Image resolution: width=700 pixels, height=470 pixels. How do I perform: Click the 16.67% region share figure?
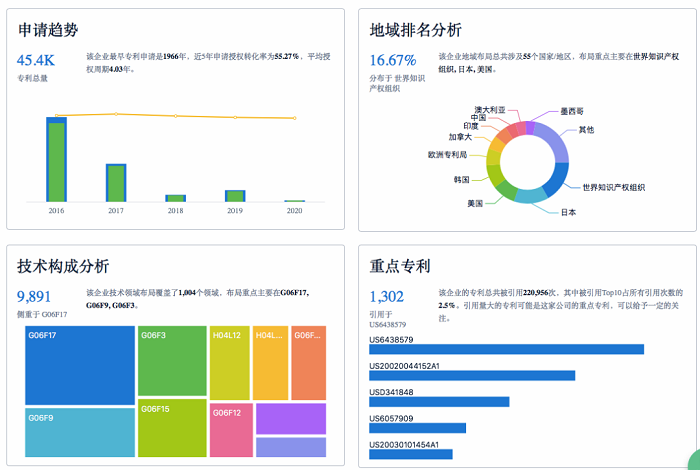[x=392, y=60]
